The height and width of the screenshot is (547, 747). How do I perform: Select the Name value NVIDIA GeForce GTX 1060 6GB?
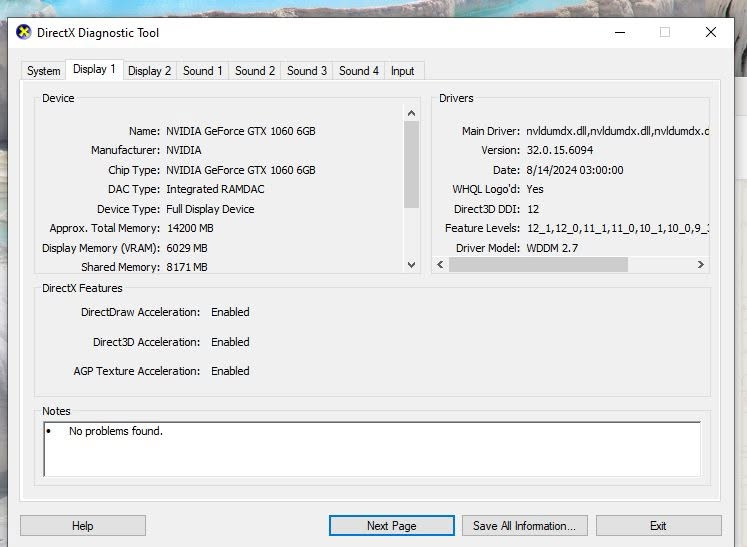click(241, 131)
